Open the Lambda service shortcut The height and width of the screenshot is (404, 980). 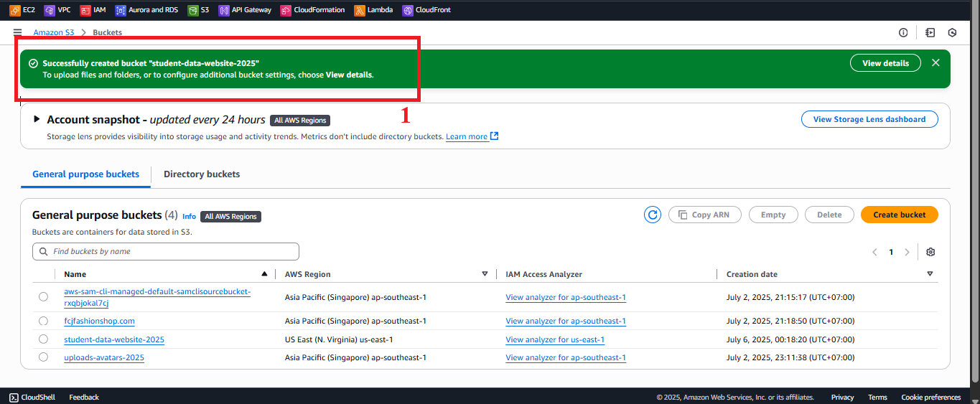click(x=374, y=10)
